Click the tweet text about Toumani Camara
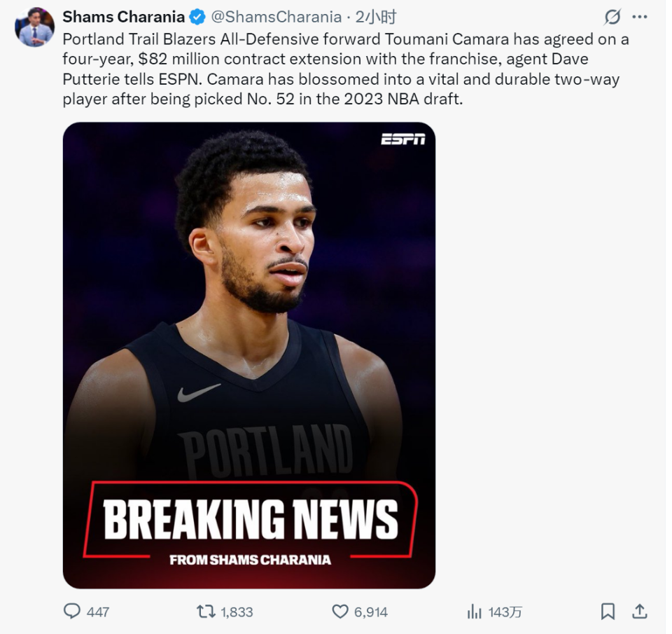 pos(343,69)
